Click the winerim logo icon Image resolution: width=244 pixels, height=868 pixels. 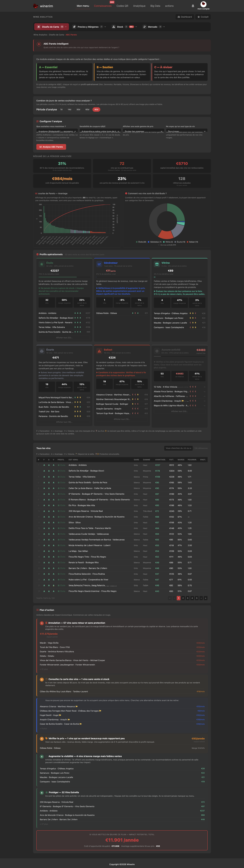tap(35, 6)
